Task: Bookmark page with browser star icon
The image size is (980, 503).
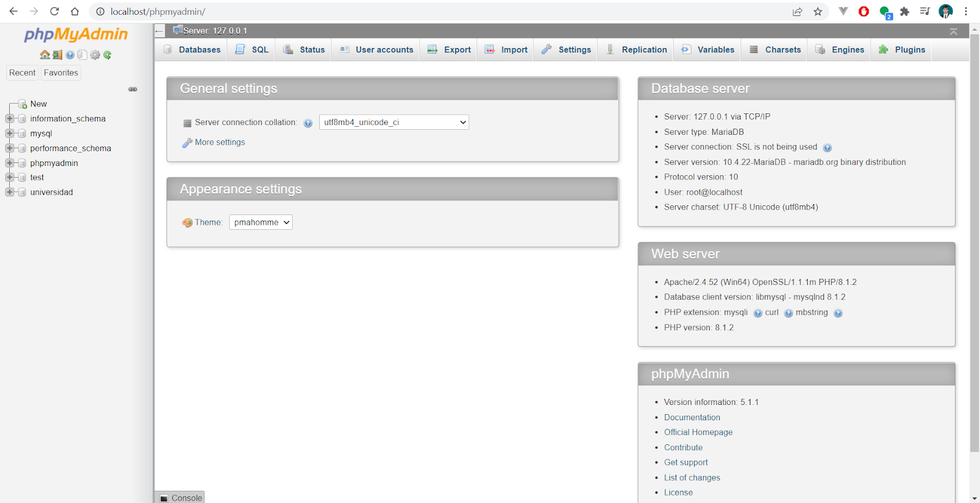Action: tap(818, 12)
